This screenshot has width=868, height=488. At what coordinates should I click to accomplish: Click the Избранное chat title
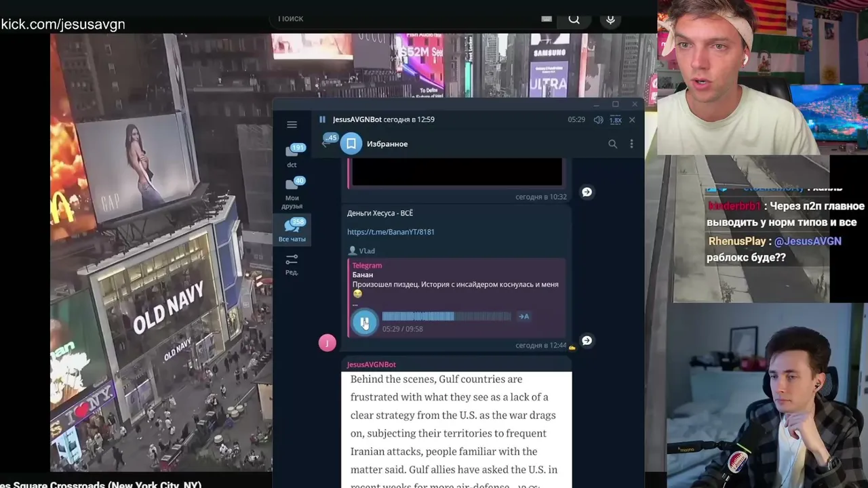click(387, 144)
